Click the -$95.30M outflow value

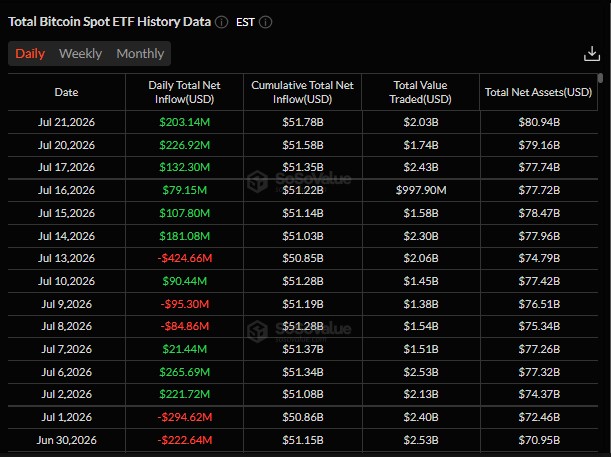[x=185, y=304]
